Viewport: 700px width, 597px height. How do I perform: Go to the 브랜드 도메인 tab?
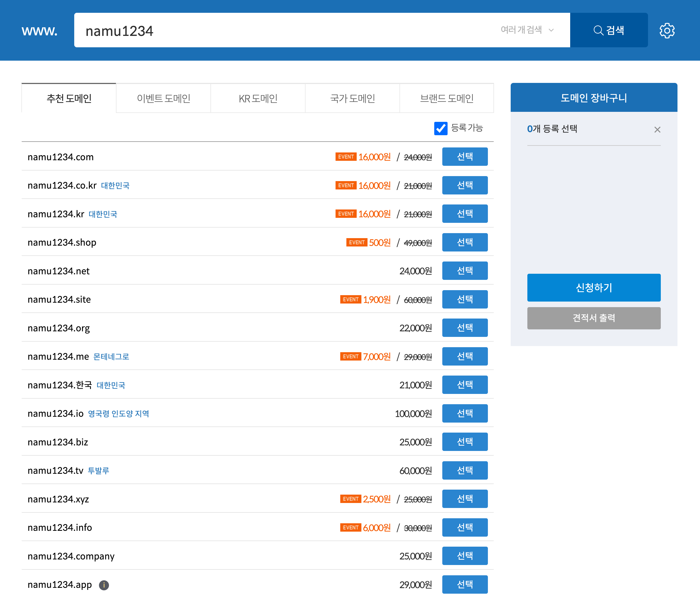coord(446,98)
